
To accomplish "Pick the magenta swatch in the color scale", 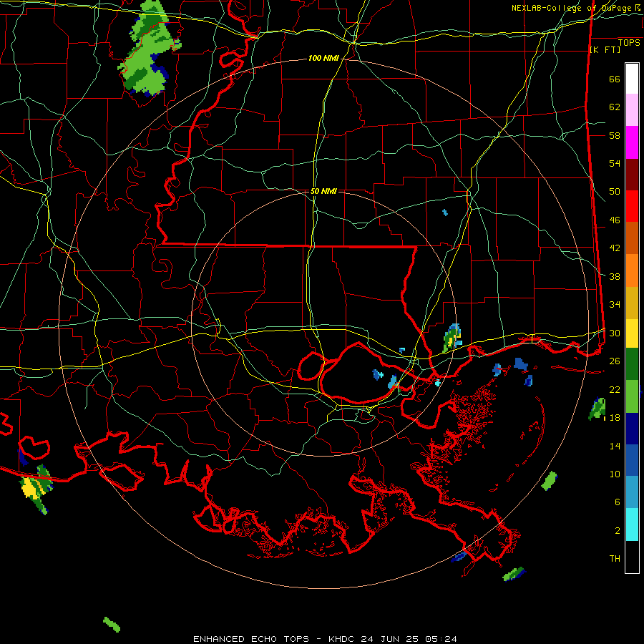I will click(632, 142).
